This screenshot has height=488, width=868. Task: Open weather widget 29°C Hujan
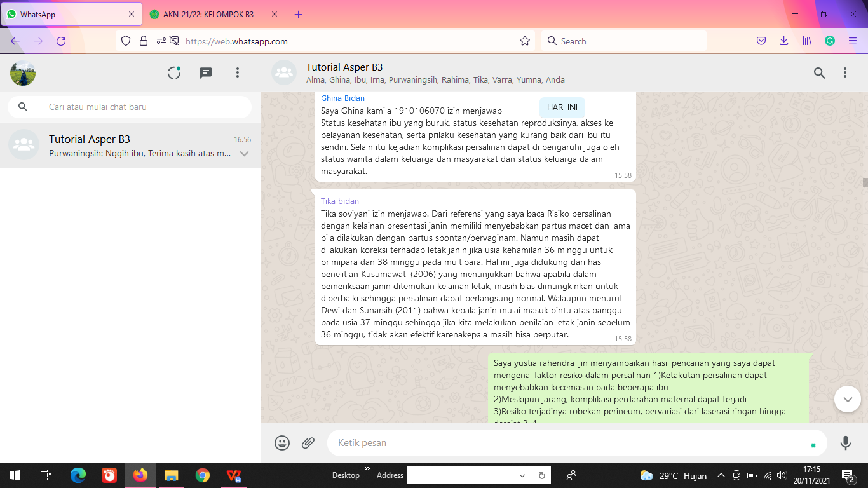(674, 475)
